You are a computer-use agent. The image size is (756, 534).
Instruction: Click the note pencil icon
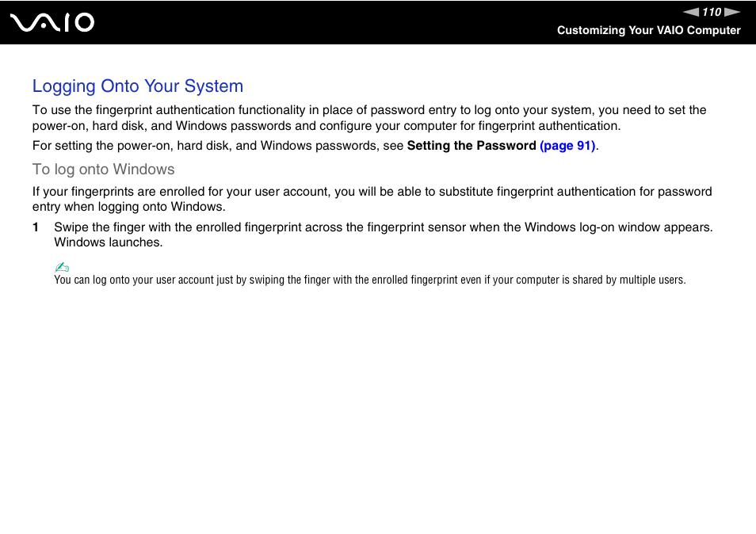[62, 267]
